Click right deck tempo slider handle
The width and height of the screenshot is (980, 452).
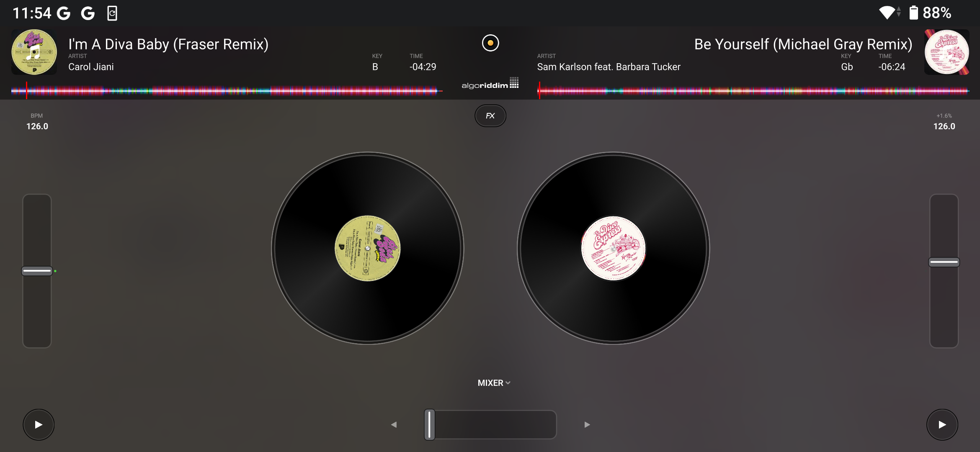pyautogui.click(x=944, y=262)
